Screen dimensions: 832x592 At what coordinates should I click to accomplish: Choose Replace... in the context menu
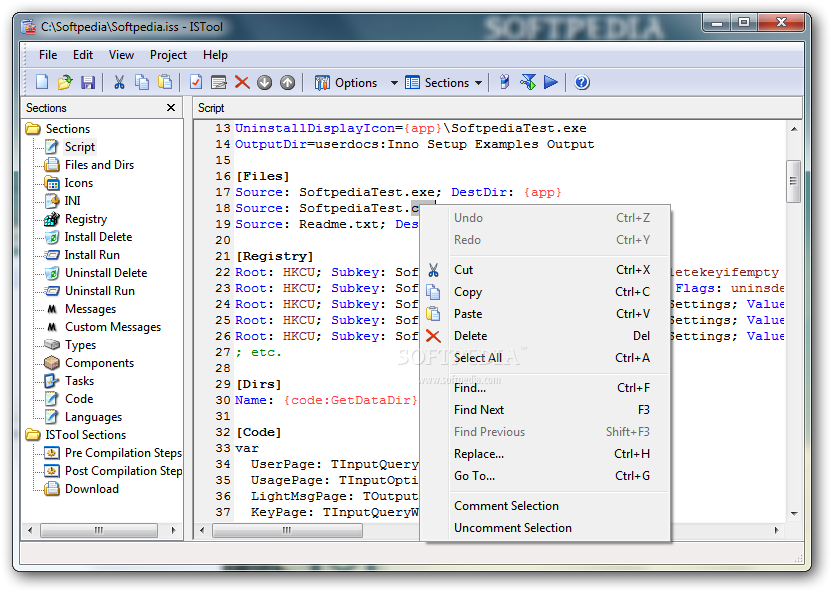[x=545, y=454]
